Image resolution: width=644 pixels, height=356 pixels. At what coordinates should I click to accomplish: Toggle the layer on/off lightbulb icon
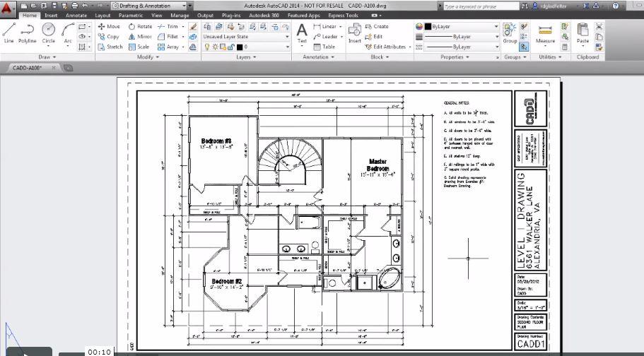(207, 47)
